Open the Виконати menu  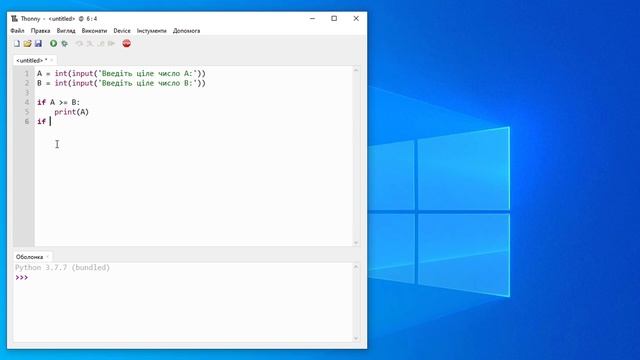pos(94,31)
